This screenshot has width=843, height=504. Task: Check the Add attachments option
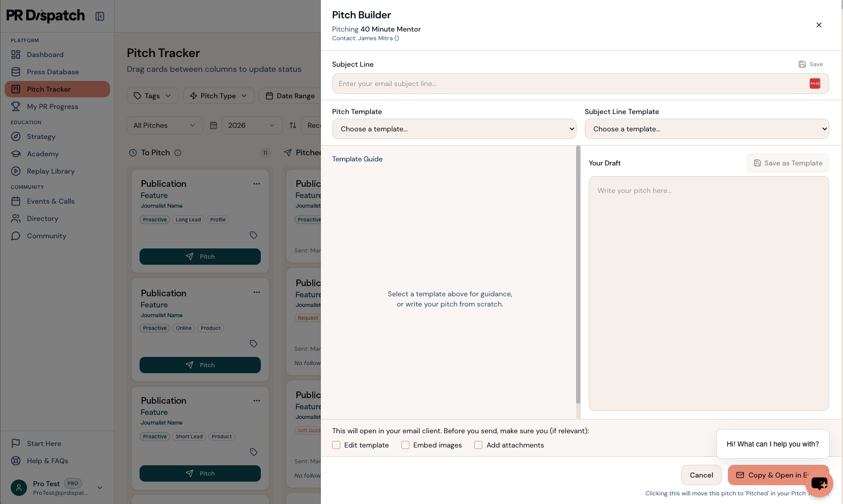(478, 445)
